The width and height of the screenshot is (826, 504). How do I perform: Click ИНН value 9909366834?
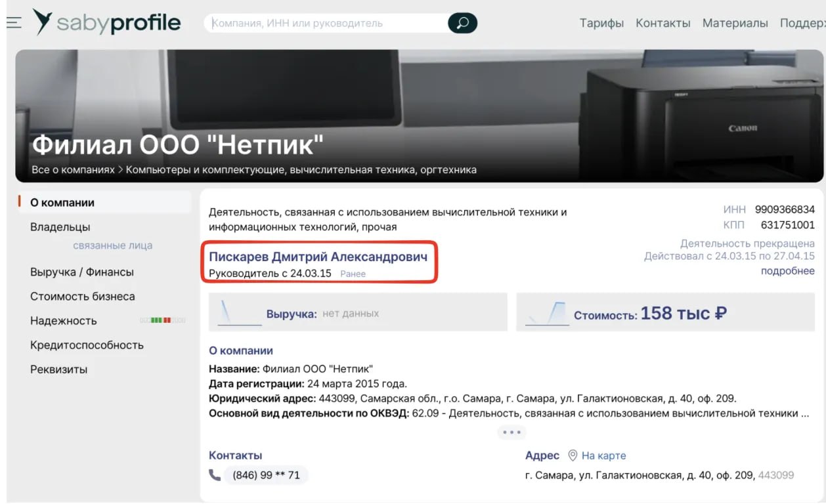[785, 210]
